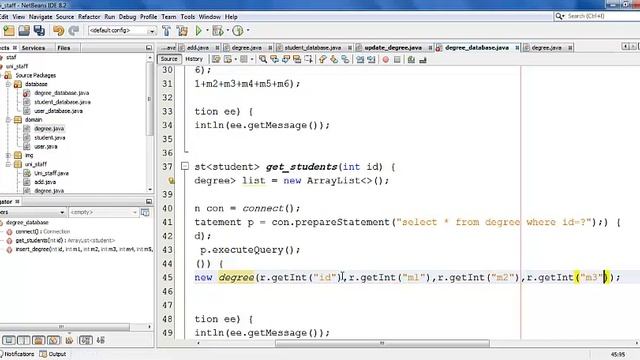
Task: Click the green Run Project icon
Action: [199, 31]
